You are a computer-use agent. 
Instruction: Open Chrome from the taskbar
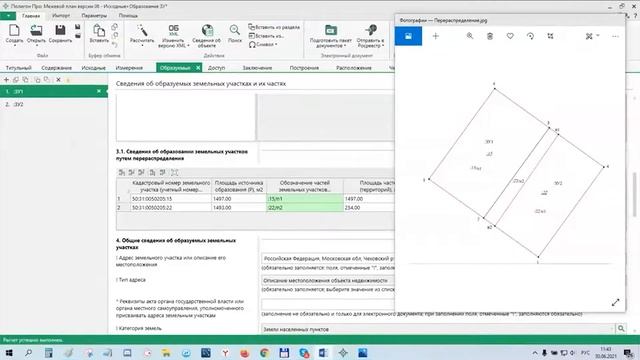(x=264, y=353)
